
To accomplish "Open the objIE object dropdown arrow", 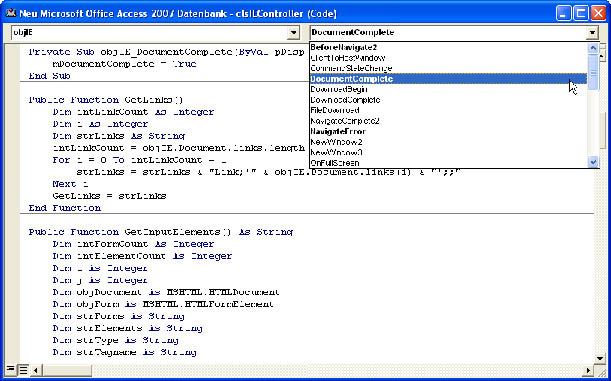I will coord(293,33).
